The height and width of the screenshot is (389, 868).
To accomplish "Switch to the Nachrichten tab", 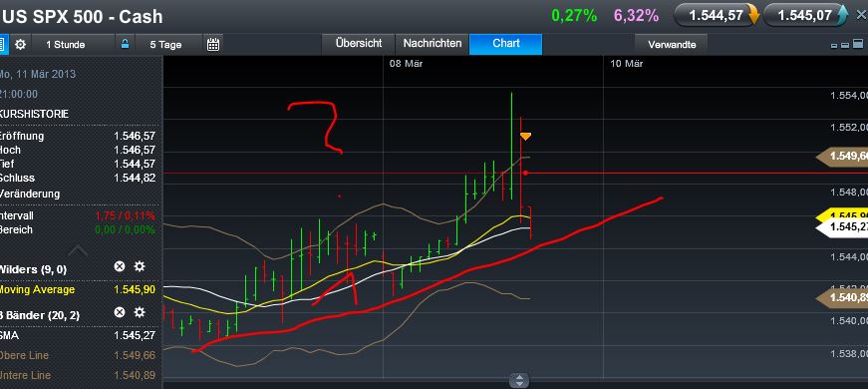I will pos(432,44).
